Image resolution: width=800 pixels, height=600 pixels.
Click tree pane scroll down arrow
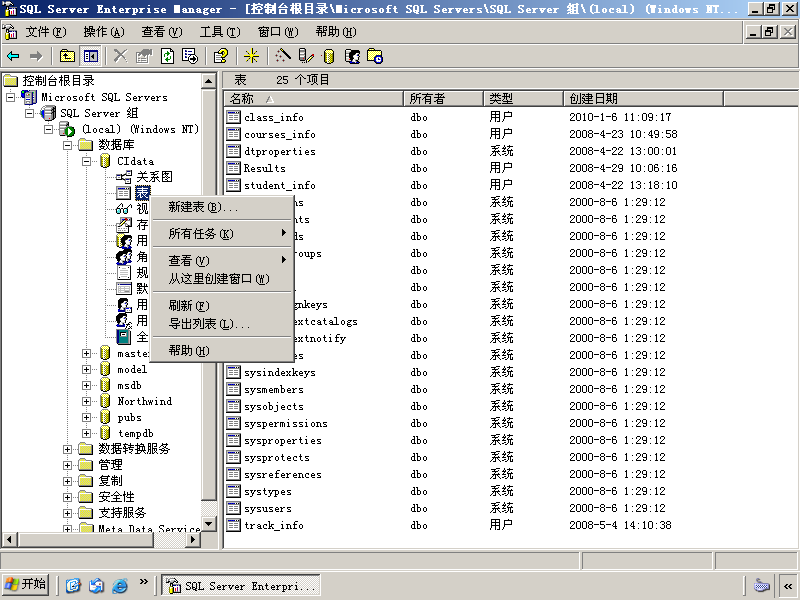[x=209, y=524]
